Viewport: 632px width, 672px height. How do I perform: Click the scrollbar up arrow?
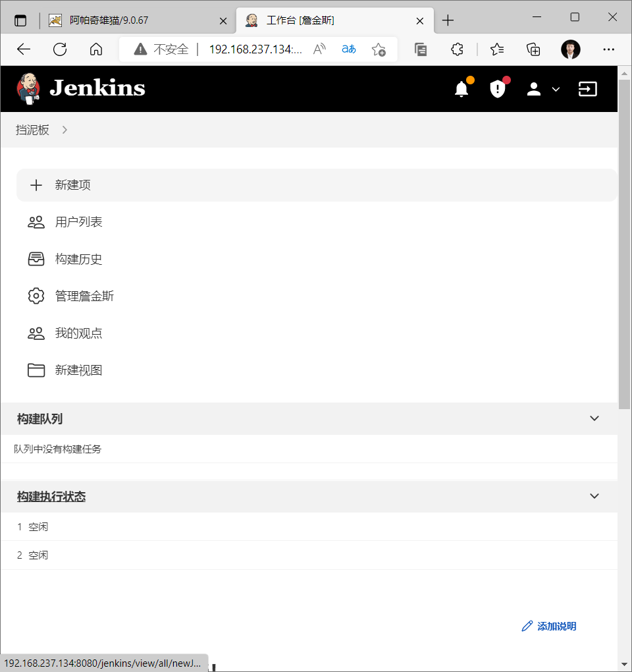point(624,73)
